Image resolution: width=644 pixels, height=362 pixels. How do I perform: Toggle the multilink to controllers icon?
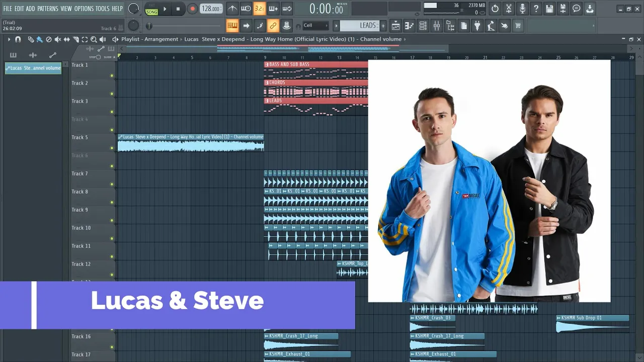coord(273,26)
